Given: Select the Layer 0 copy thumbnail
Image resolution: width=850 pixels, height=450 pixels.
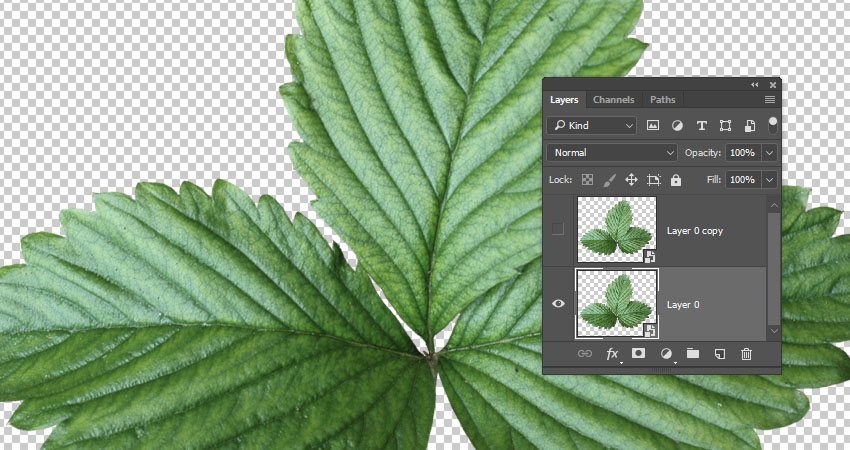Looking at the screenshot, I should tap(617, 229).
